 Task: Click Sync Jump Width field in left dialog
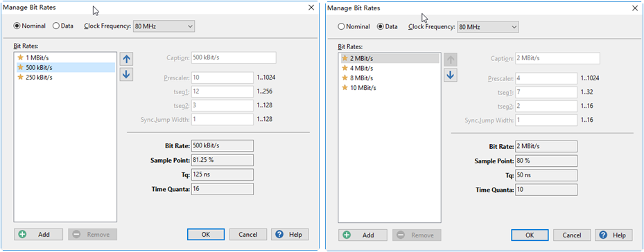(223, 120)
